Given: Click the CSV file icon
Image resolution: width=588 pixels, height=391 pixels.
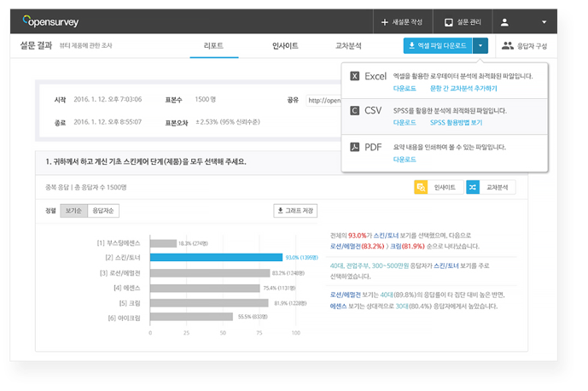Looking at the screenshot, I should click(354, 110).
